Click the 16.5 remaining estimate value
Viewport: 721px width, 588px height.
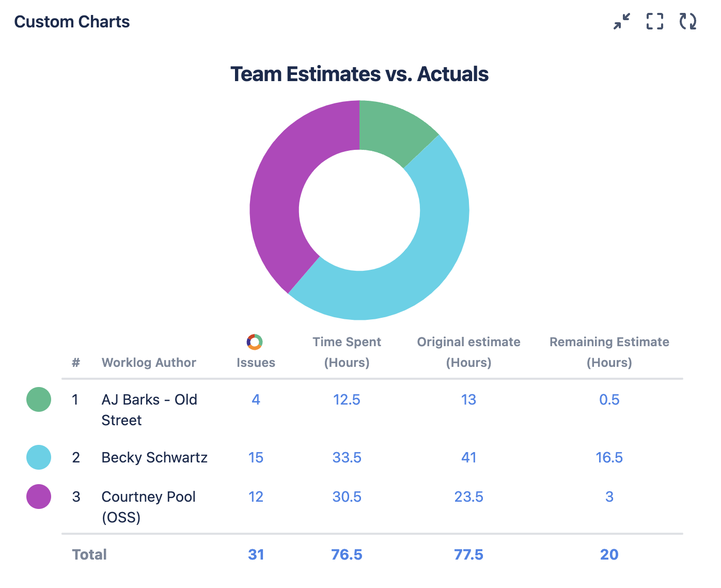[x=609, y=457]
